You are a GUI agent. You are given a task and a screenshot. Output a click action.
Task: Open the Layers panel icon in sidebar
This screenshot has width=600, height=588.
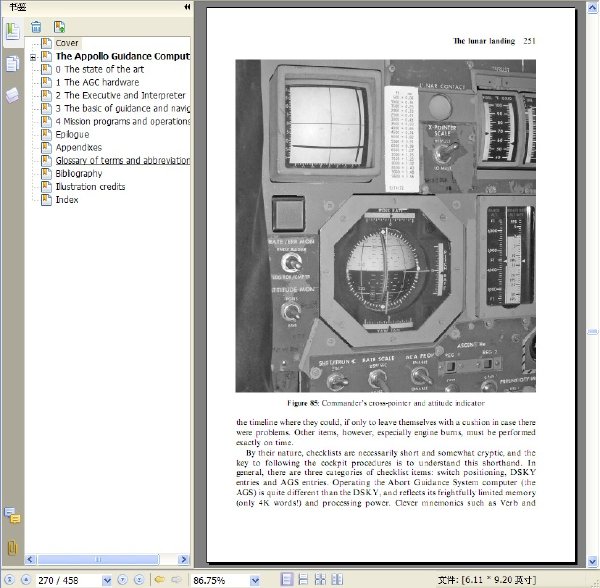click(x=12, y=95)
